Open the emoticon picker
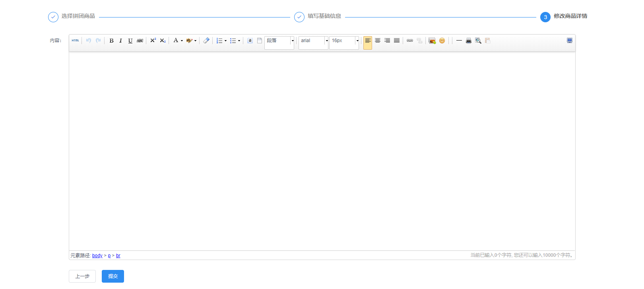This screenshot has width=644, height=289. tap(442, 41)
